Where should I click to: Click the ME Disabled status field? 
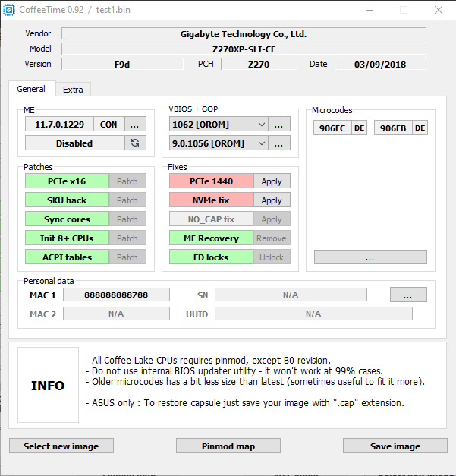click(74, 143)
